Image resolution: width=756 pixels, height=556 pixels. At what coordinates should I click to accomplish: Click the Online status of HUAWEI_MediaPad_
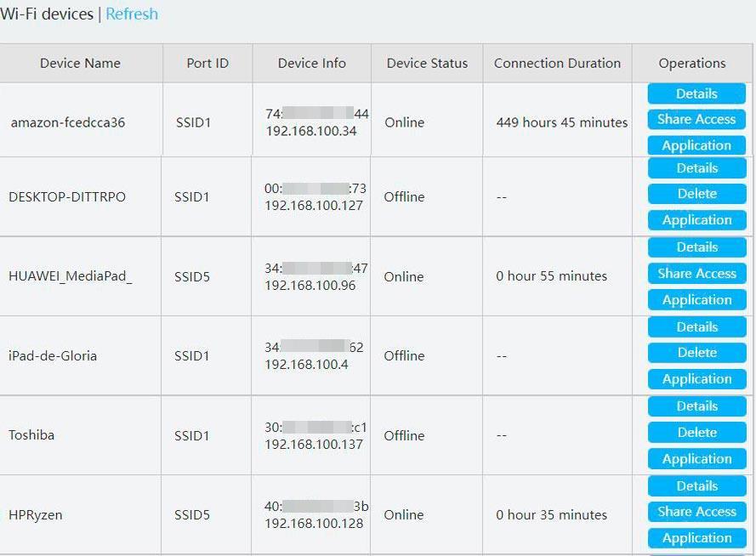[404, 276]
